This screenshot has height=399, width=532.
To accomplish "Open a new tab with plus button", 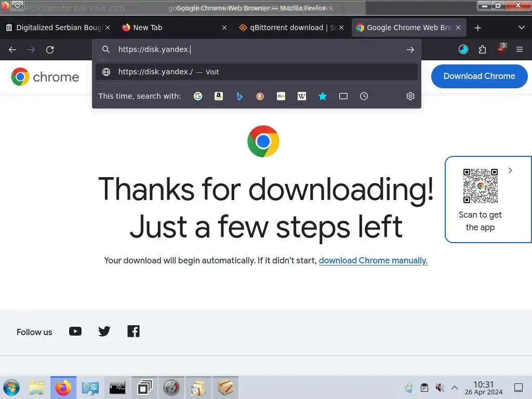I will 478,28.
